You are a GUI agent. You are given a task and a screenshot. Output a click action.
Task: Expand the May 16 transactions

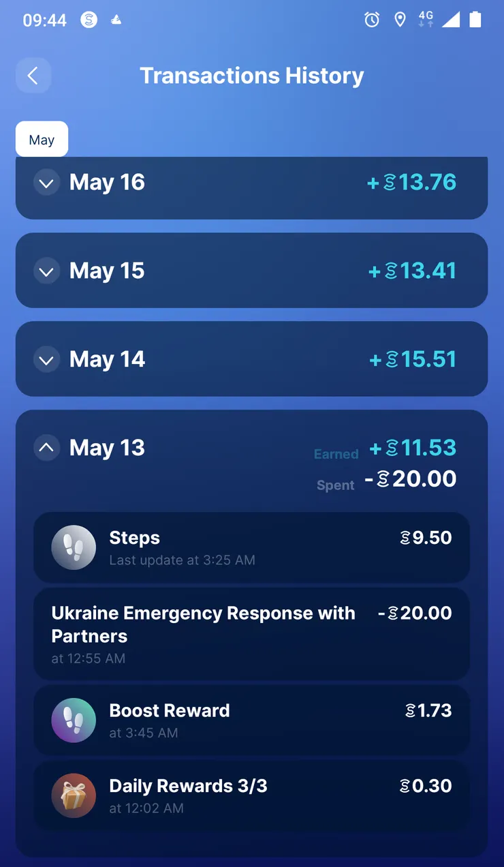click(46, 183)
